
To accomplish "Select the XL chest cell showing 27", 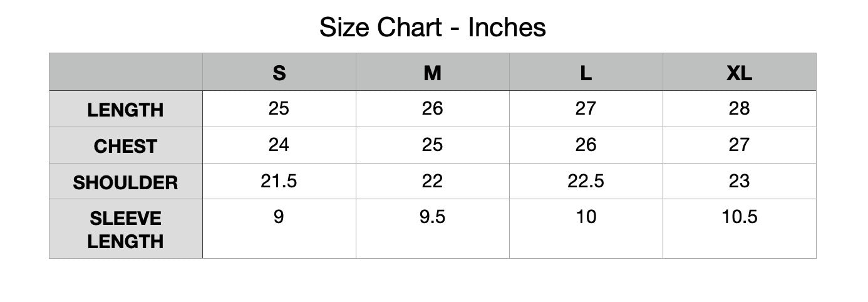I will tap(739, 145).
